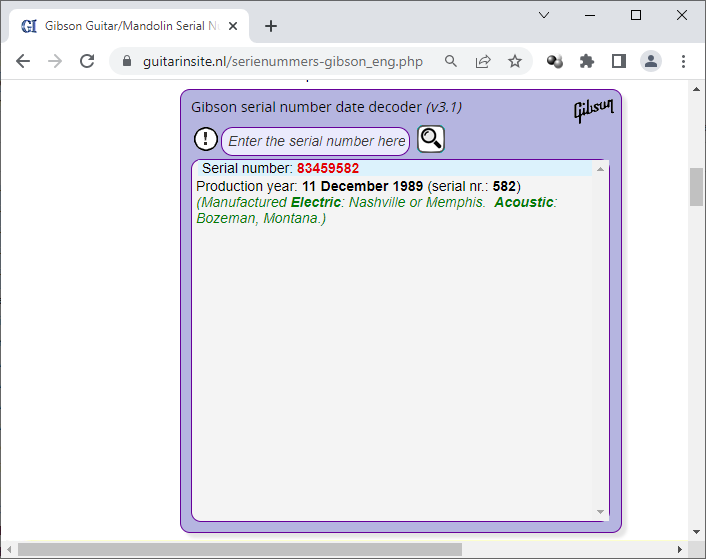
Task: View site security lock information
Action: click(127, 61)
